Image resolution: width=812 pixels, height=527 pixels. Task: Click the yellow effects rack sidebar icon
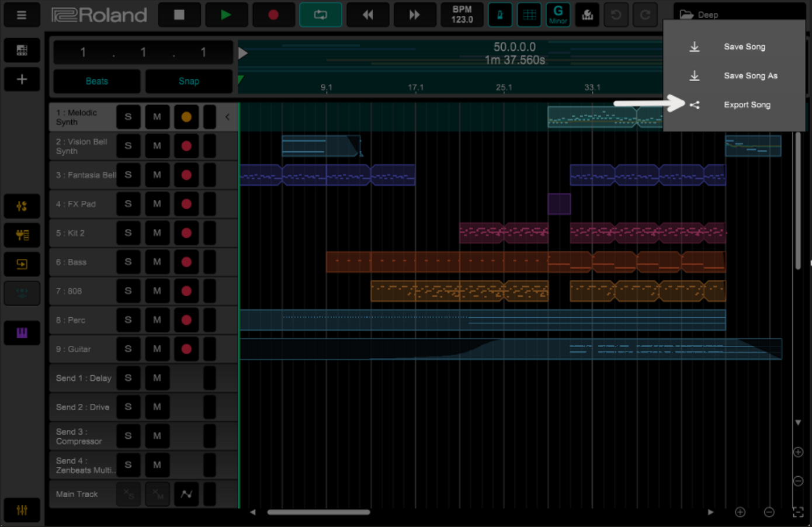tap(22, 235)
